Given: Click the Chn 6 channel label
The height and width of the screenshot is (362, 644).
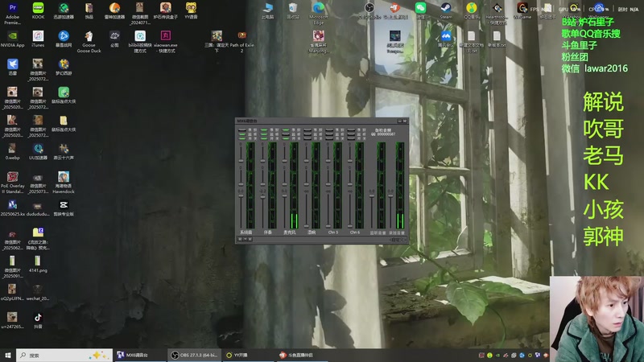Looking at the screenshot, I should pyautogui.click(x=355, y=232).
